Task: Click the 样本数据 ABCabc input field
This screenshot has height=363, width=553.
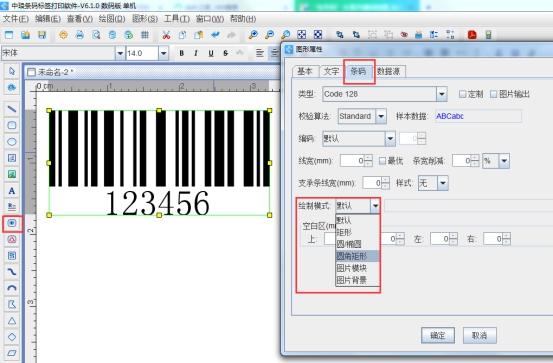Action: [x=478, y=116]
